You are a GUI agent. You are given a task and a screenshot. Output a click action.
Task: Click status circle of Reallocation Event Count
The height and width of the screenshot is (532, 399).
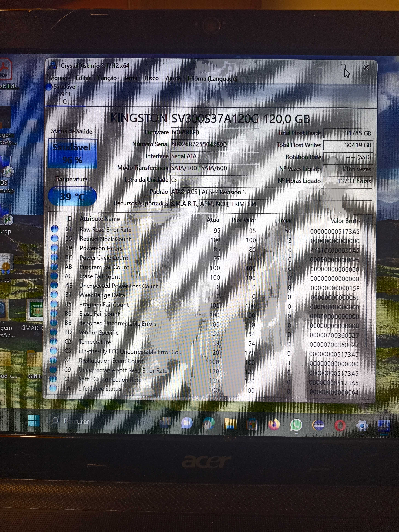(x=53, y=360)
